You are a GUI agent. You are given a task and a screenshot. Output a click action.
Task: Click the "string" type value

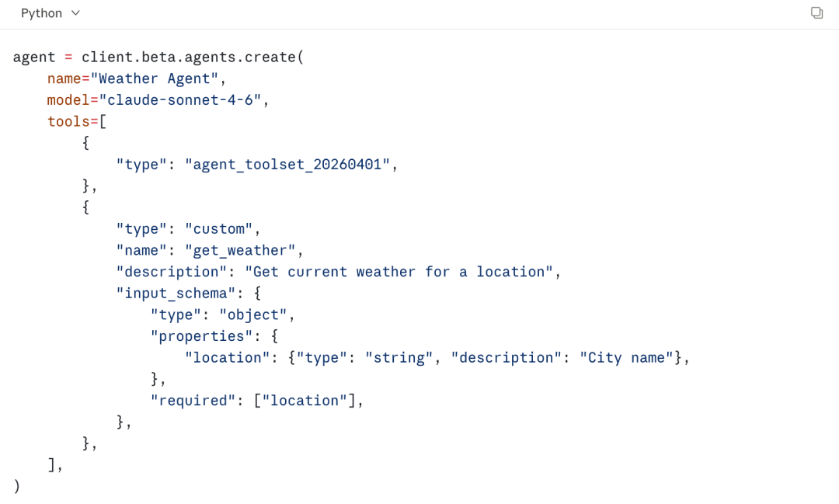coord(399,357)
